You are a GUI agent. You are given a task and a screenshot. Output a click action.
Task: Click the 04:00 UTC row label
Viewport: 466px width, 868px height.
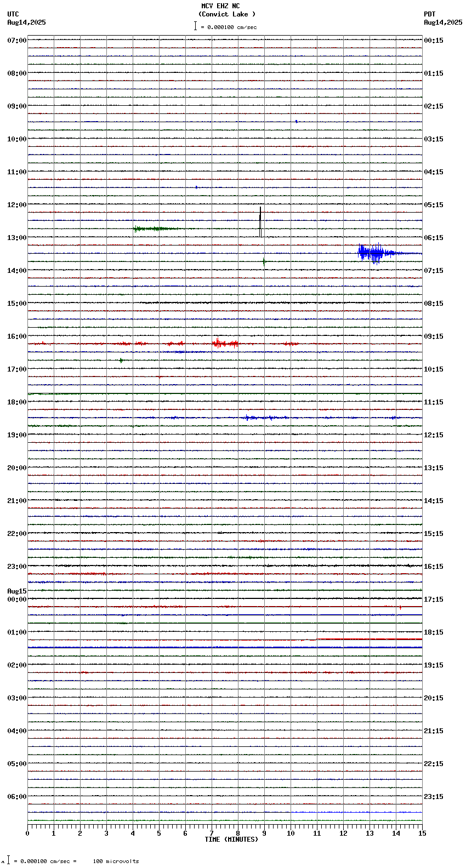coord(17,731)
